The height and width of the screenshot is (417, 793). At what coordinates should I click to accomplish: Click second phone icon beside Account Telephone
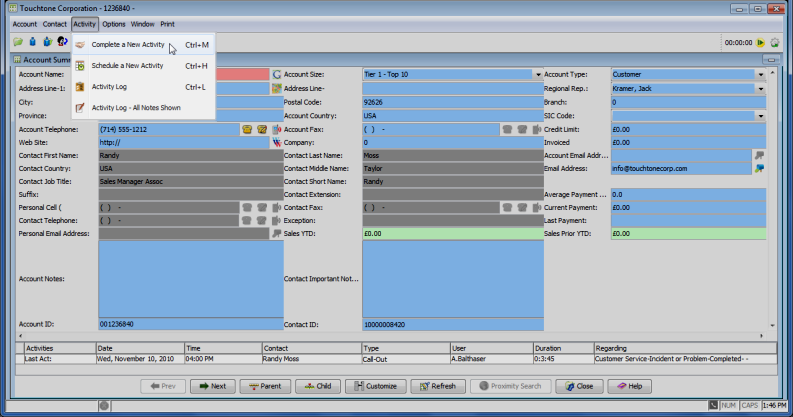tap(261, 129)
